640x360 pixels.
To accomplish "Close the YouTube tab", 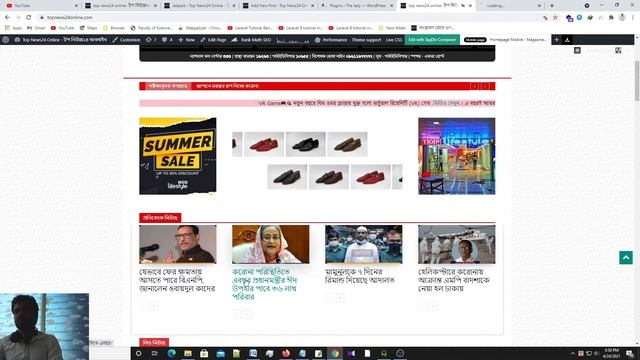I will coord(76,6).
